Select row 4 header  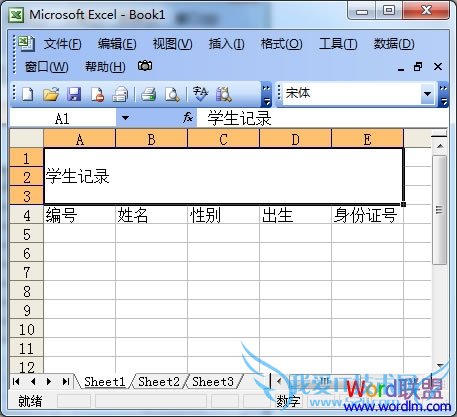click(x=27, y=215)
